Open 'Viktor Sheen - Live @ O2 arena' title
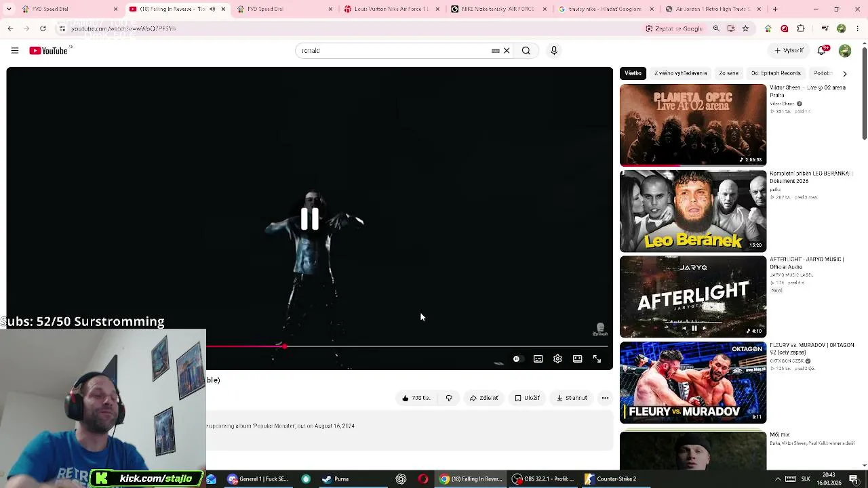This screenshot has height=488, width=868. (807, 91)
